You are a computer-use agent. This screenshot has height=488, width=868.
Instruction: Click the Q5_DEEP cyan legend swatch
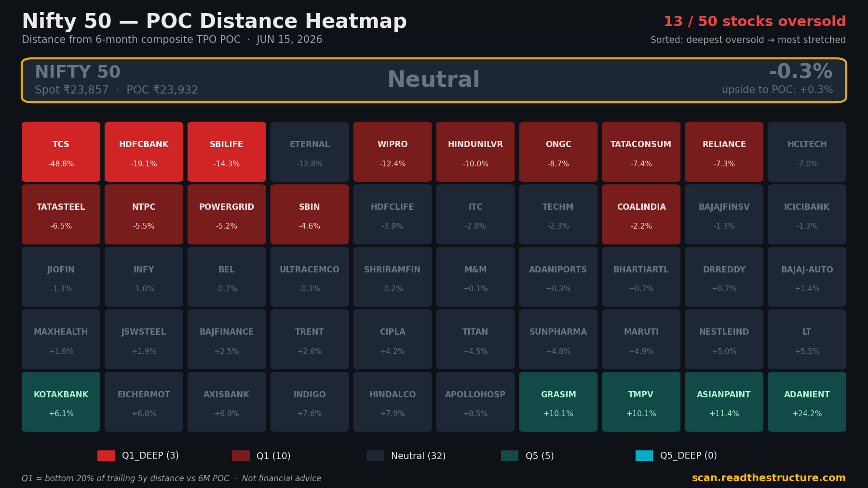coord(644,456)
